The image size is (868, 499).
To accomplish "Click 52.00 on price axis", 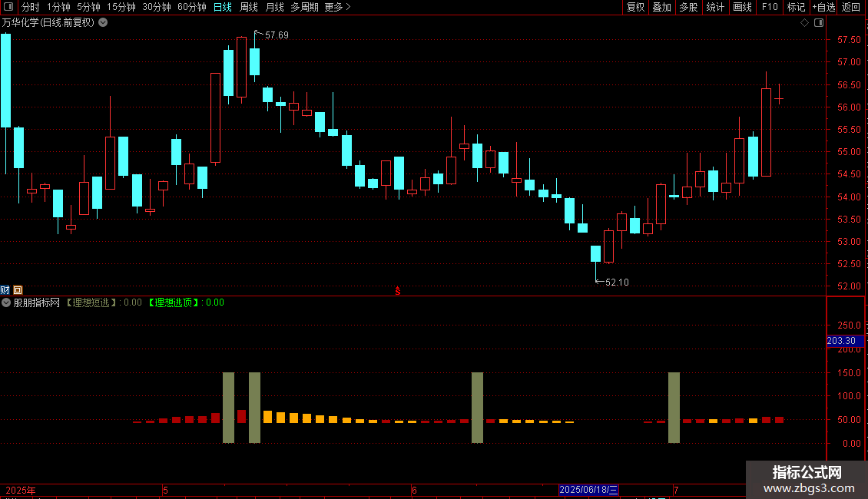I will pyautogui.click(x=849, y=286).
